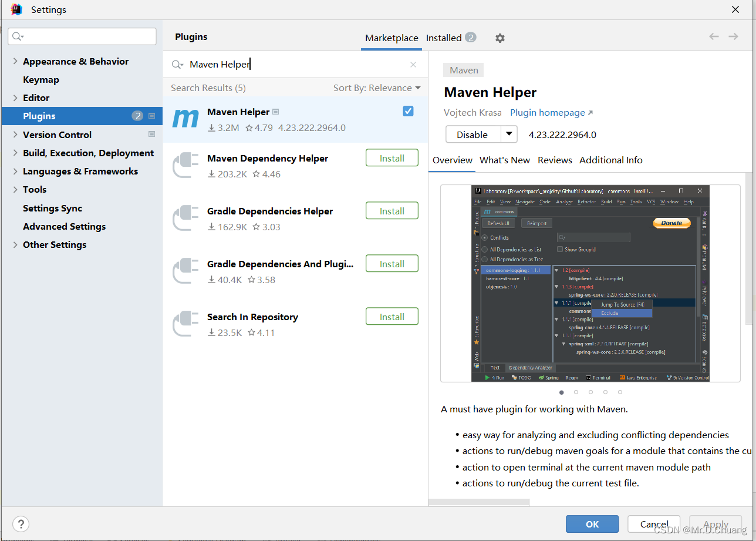
Task: Select fourth screenshot carousel dot
Action: (606, 392)
